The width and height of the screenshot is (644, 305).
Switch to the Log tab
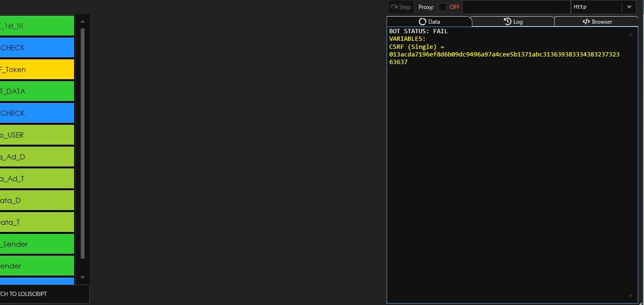pos(513,21)
